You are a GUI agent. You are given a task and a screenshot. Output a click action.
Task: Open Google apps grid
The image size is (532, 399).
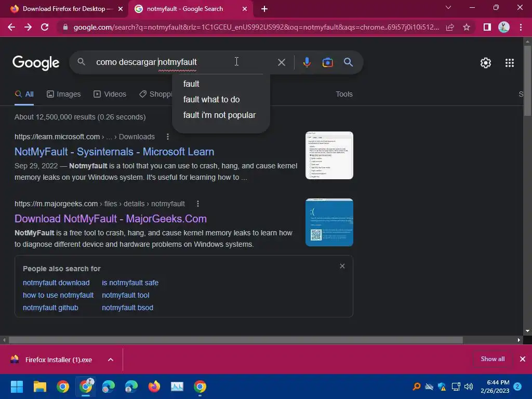(x=510, y=63)
